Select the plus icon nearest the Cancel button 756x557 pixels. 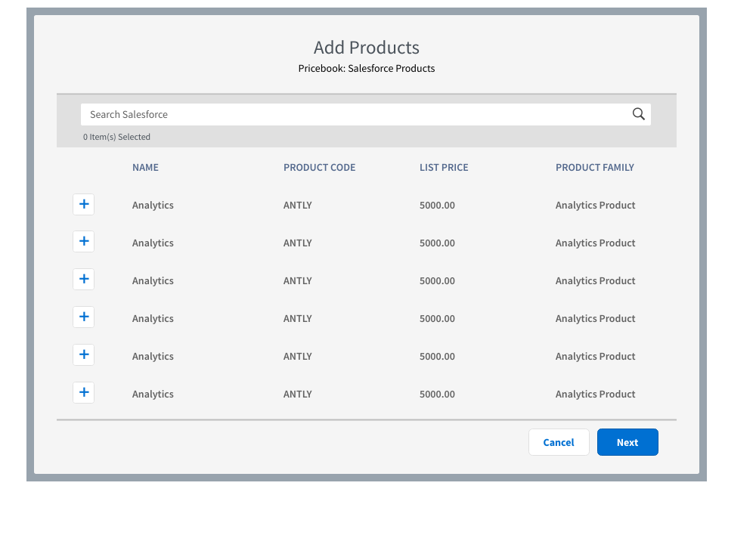pyautogui.click(x=83, y=392)
